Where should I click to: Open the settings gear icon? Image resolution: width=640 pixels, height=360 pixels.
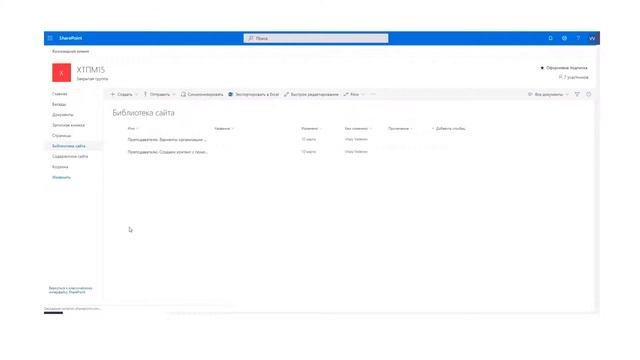564,38
